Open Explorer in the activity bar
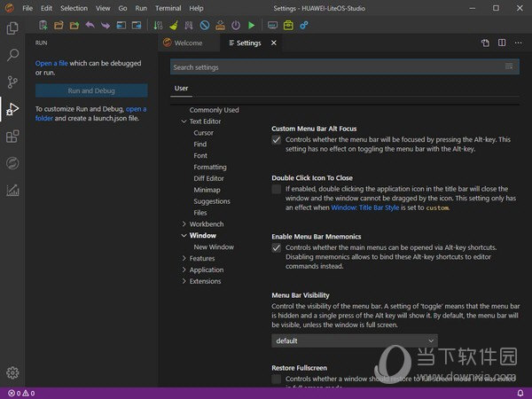Image resolution: width=532 pixels, height=399 pixels. [x=12, y=28]
